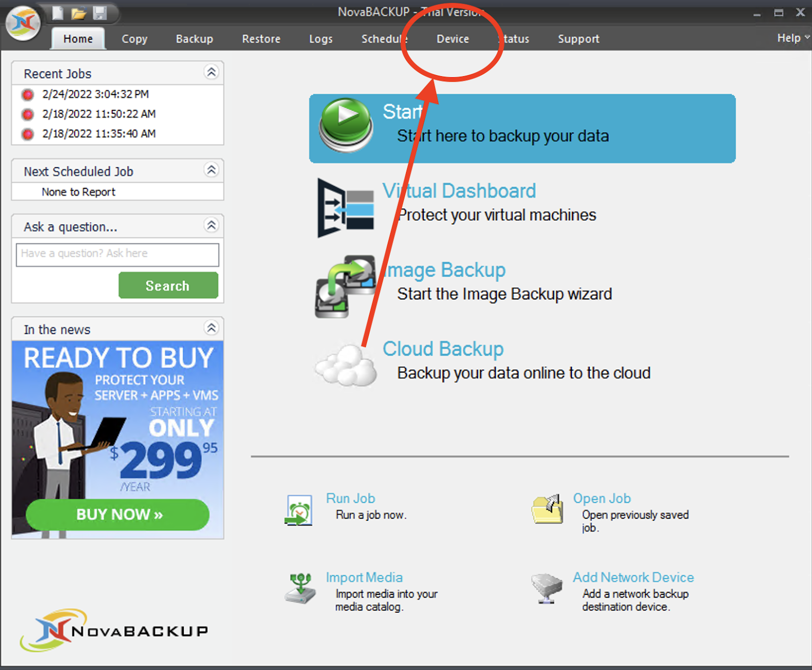Click the Open Job folder icon
Viewport: 812px width, 670px height.
coord(548,509)
